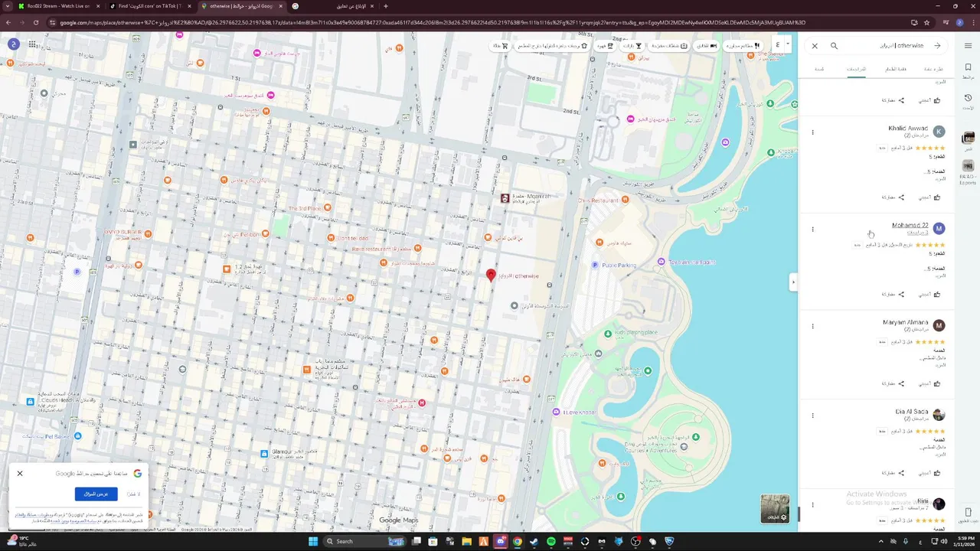Open the Layers map type thumbnail
980x551 pixels.
(x=775, y=509)
